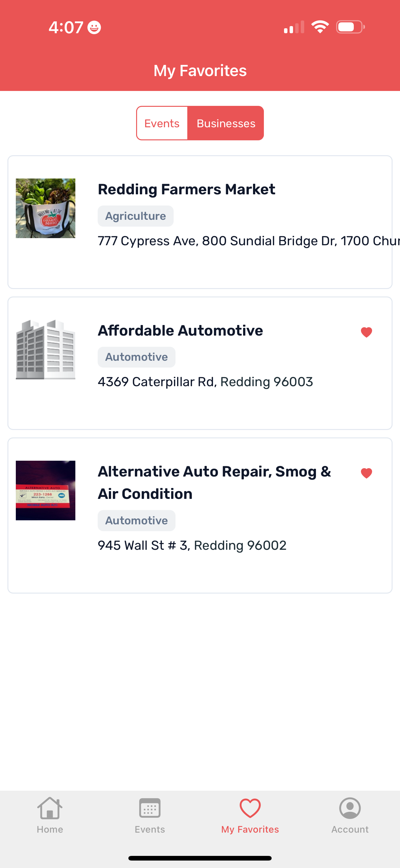This screenshot has height=868, width=400.
Task: Tap Automotive tag under Alternative Auto Repair
Action: pos(137,521)
